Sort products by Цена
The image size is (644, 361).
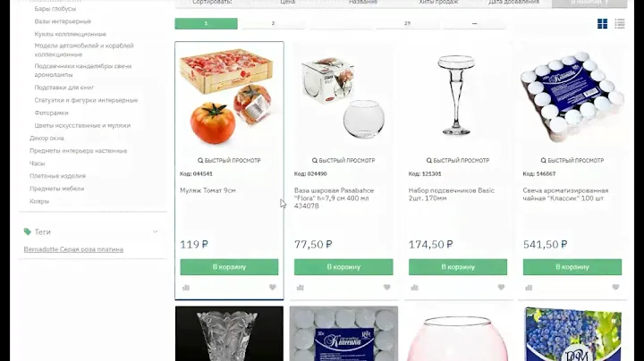click(287, 2)
